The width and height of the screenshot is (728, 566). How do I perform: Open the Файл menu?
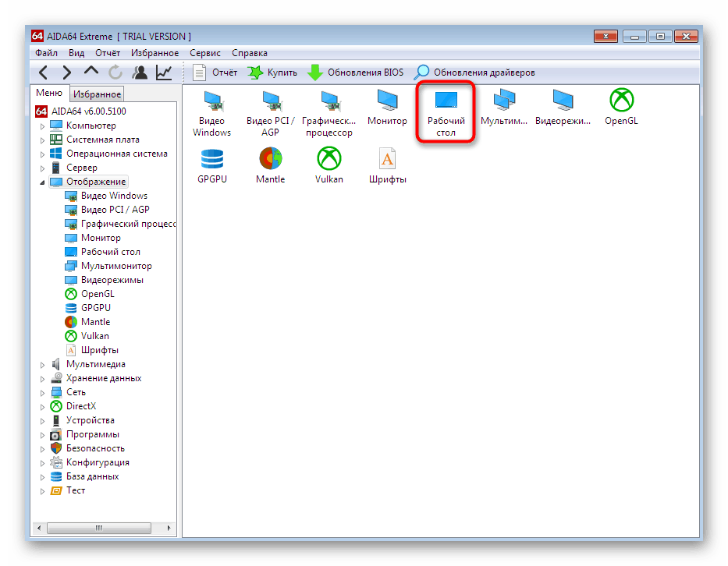(x=46, y=53)
